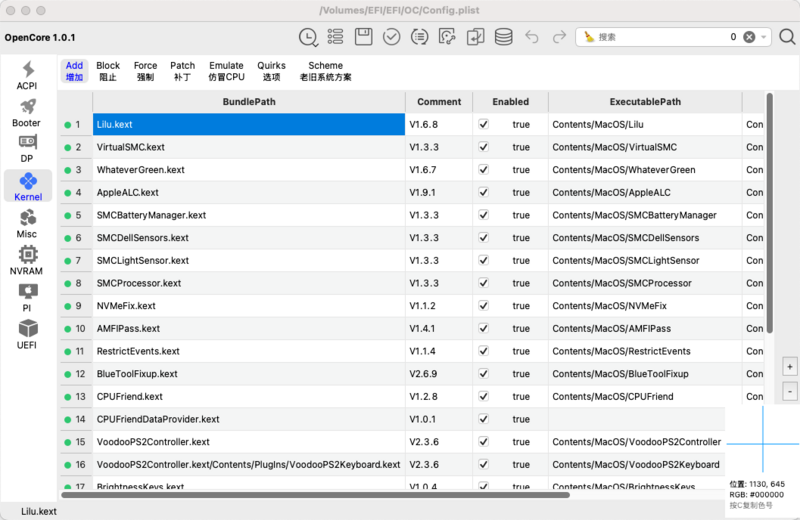
Task: Switch to the Emulate CPU tab
Action: [x=226, y=71]
